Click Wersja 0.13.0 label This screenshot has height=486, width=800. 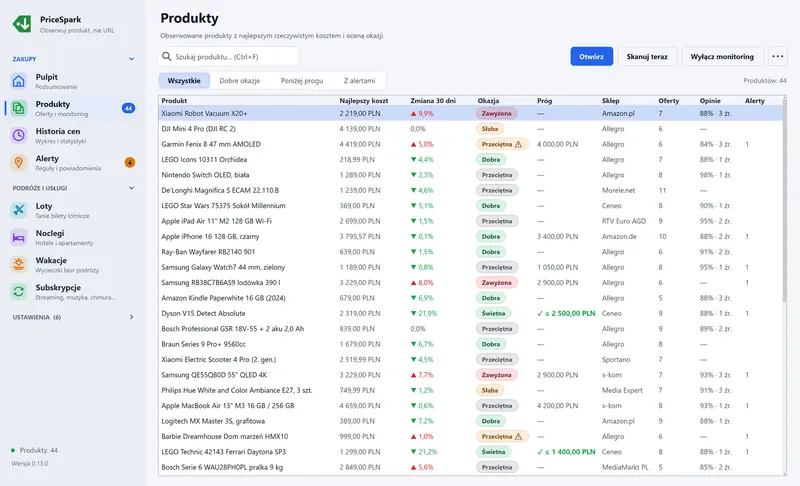click(30, 464)
